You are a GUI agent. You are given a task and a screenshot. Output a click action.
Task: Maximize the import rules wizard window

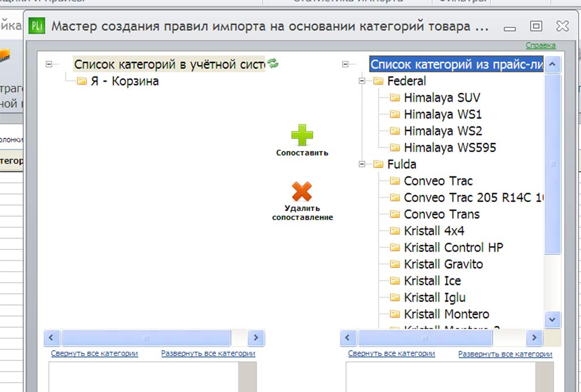pyautogui.click(x=536, y=26)
